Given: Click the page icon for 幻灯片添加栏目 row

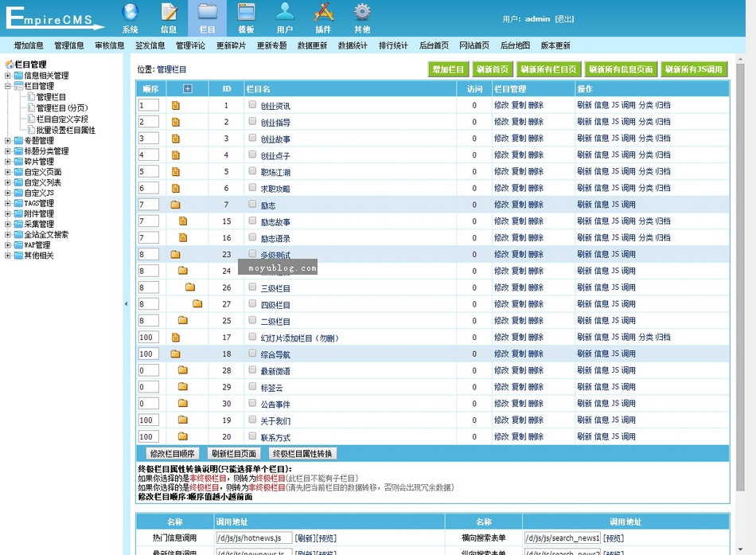Looking at the screenshot, I should pos(176,338).
